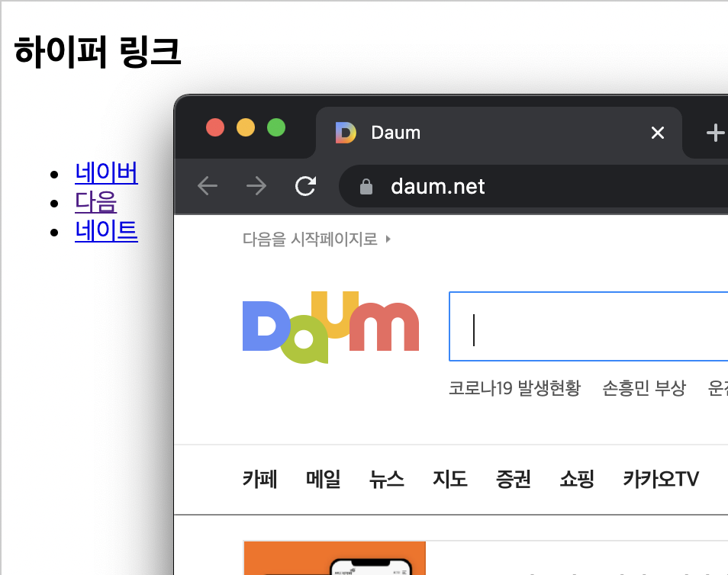This screenshot has width=728, height=575.
Task: Click the daum.net address bar
Action: coord(534,186)
